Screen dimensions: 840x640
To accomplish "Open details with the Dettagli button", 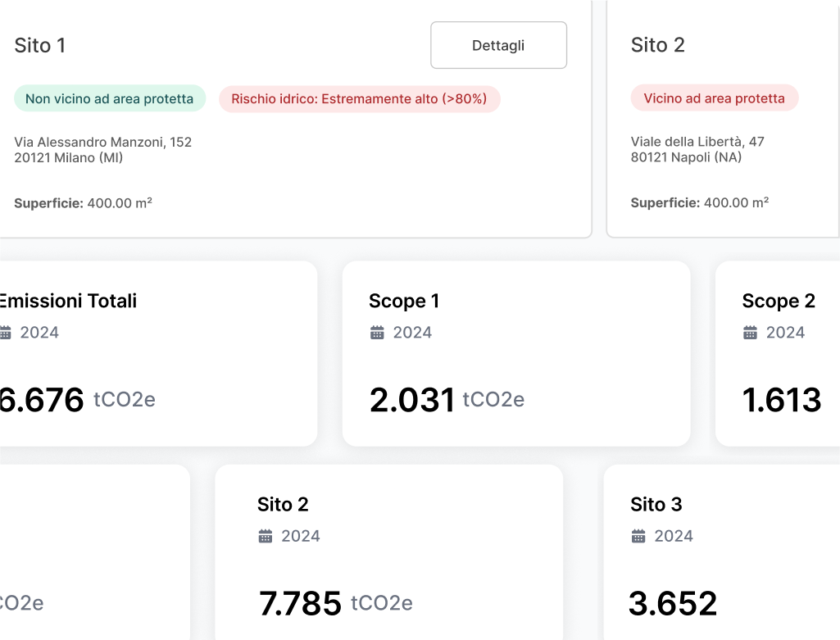I will [x=498, y=45].
